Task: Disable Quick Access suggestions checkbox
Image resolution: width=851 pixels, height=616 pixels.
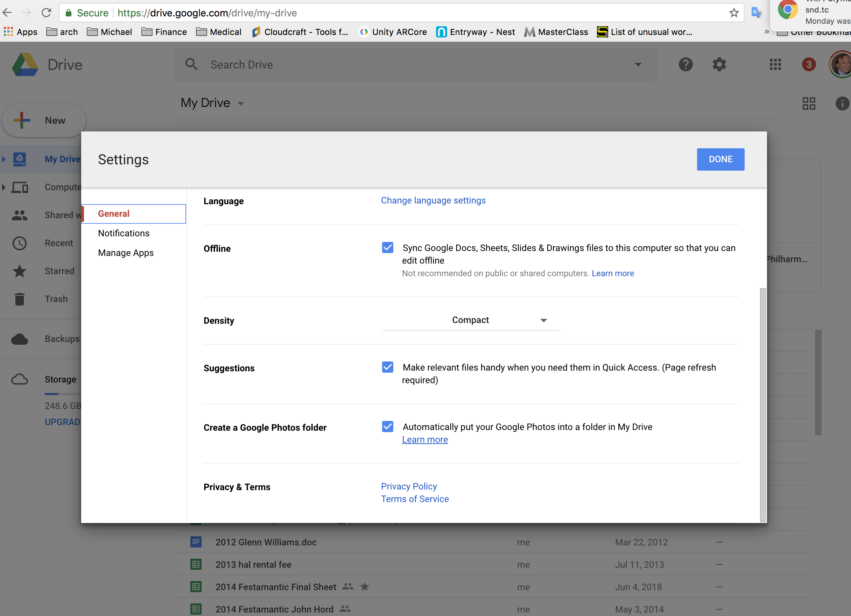Action: (388, 367)
